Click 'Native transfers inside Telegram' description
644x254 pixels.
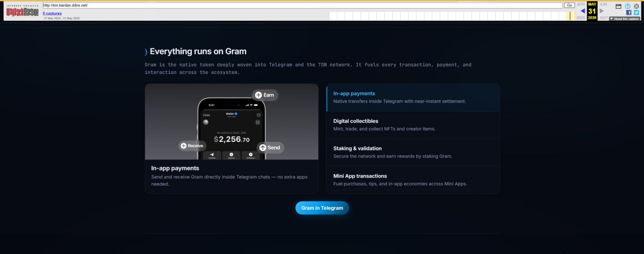[399, 101]
